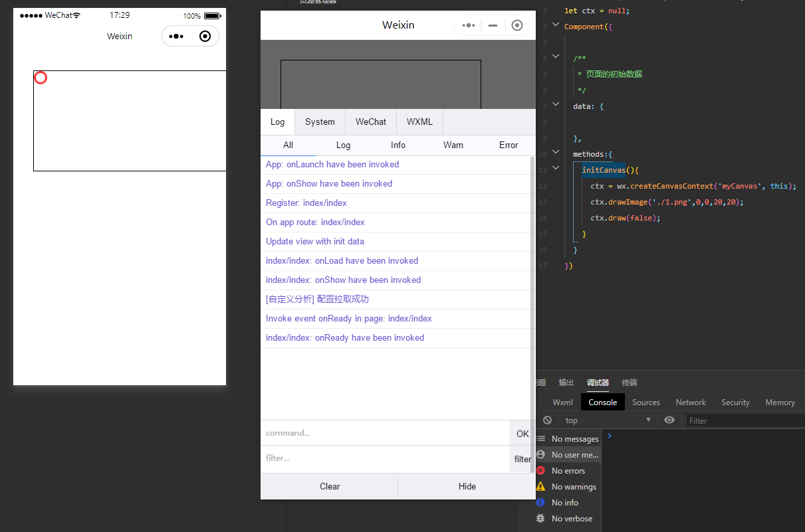Select the Console devtools tab

[603, 402]
